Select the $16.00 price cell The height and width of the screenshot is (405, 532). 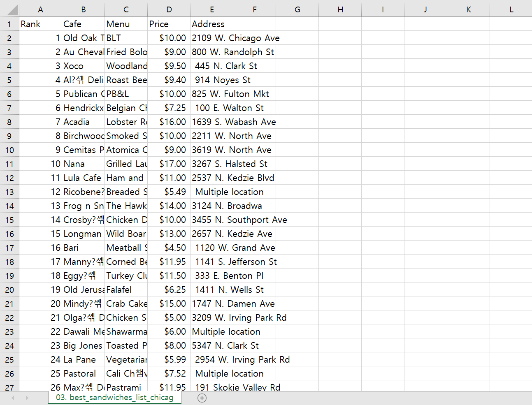tap(169, 122)
